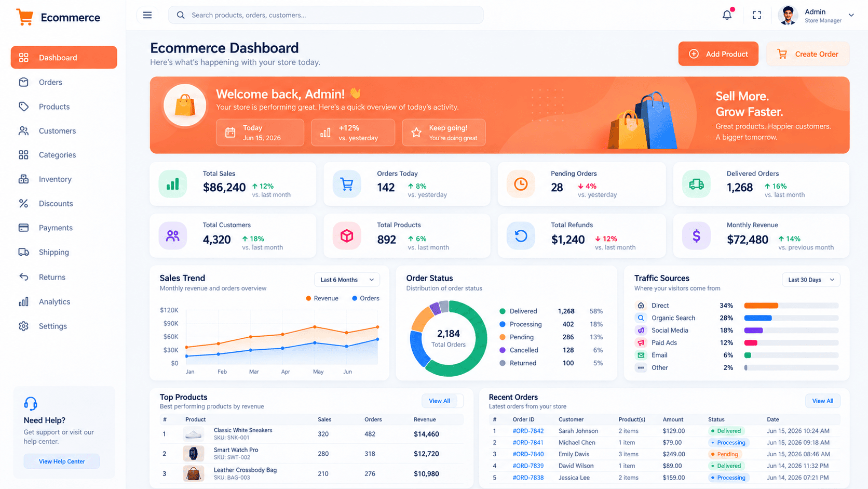Click the Add Product button
The width and height of the screenshot is (868, 489).
718,54
